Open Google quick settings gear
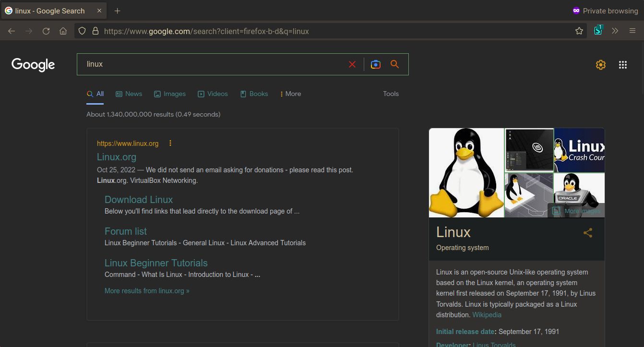The image size is (644, 347). pos(601,65)
